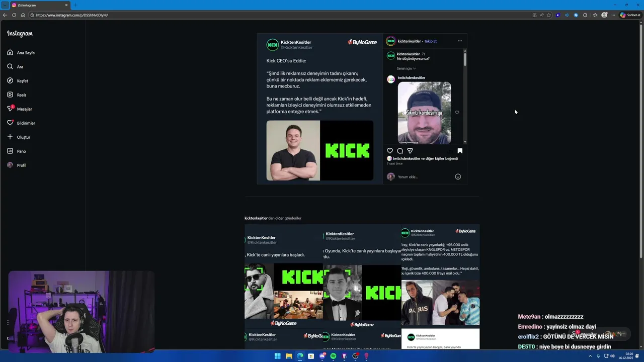Open volume control in system tray
644x362 pixels.
pyautogui.click(x=612, y=356)
